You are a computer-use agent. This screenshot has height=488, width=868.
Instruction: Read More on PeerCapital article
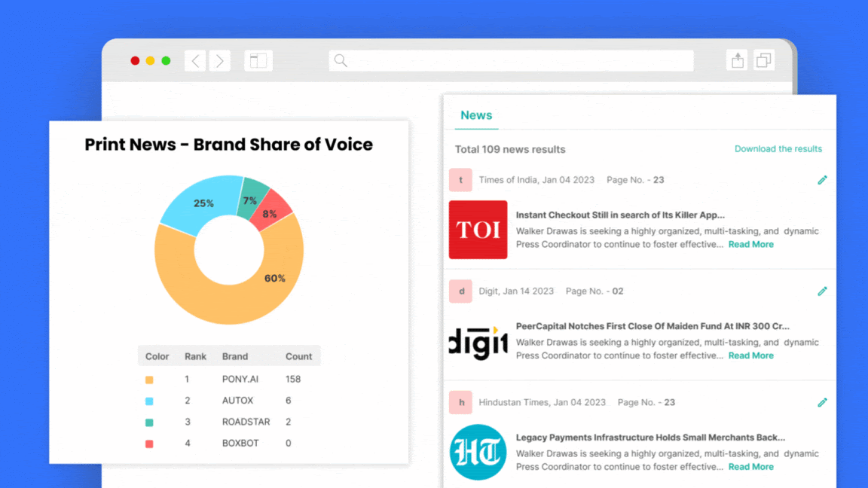click(x=750, y=355)
